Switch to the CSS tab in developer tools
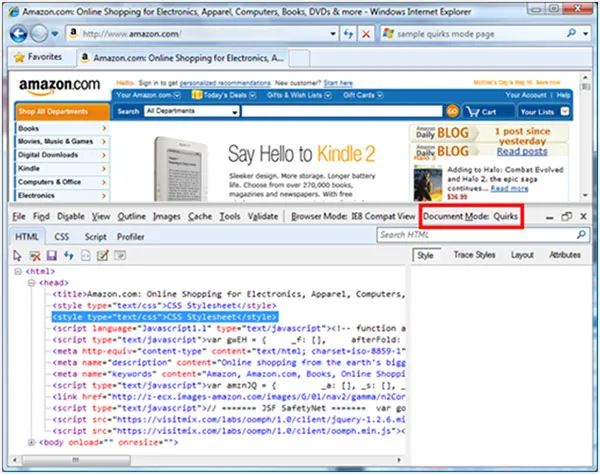 (x=61, y=237)
